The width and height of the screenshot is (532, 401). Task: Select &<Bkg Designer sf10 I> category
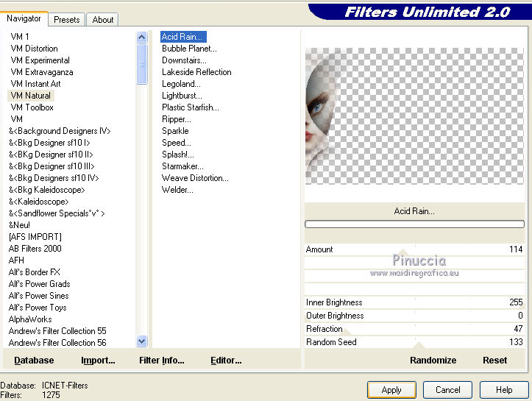(x=49, y=143)
